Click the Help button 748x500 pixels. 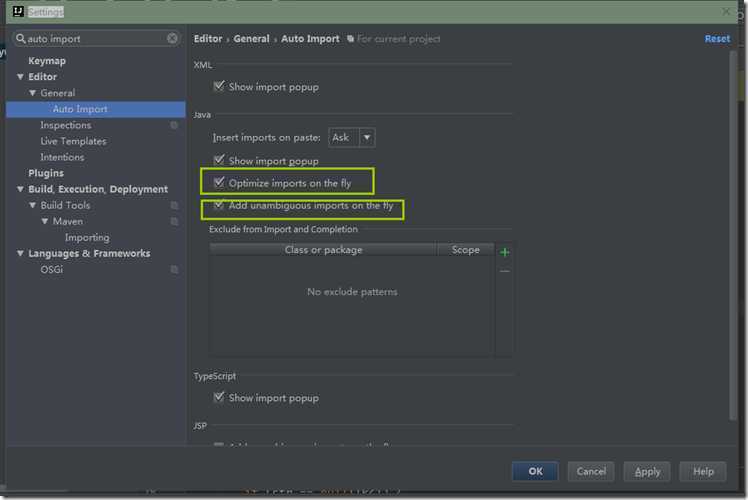point(703,471)
